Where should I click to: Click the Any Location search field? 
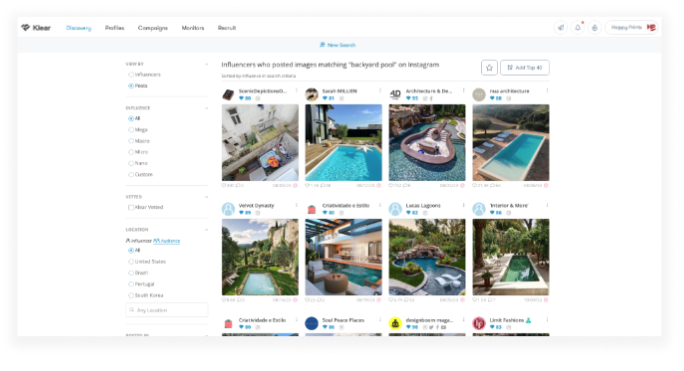(167, 310)
